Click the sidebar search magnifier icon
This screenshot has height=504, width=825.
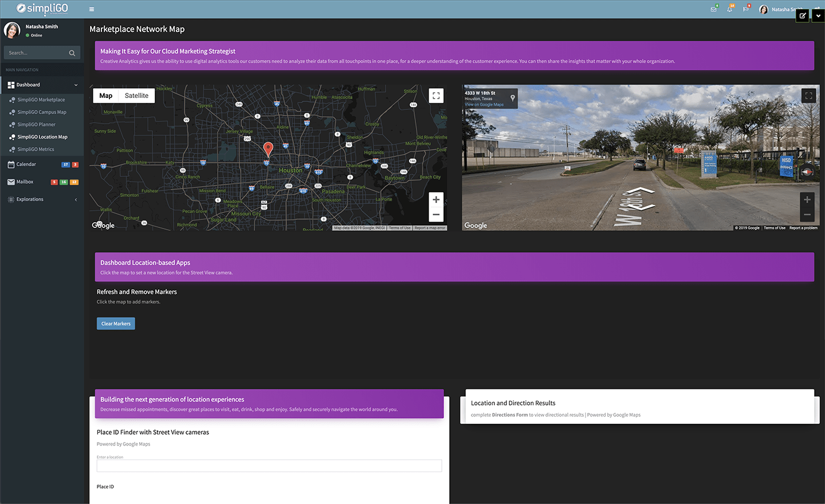pos(72,53)
